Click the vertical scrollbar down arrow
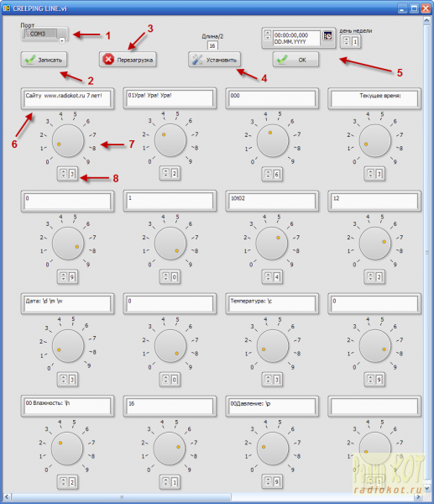This screenshot has height=504, width=434. [427, 488]
